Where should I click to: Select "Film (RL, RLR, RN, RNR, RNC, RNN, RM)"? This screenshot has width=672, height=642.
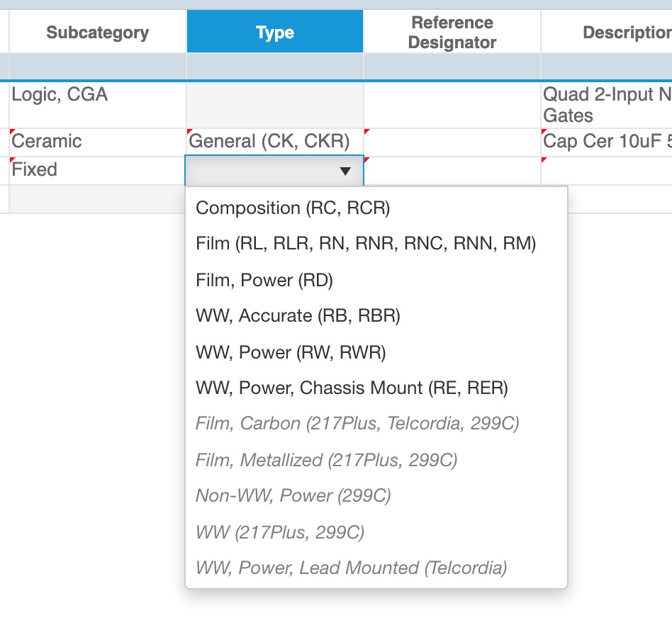pos(366,243)
